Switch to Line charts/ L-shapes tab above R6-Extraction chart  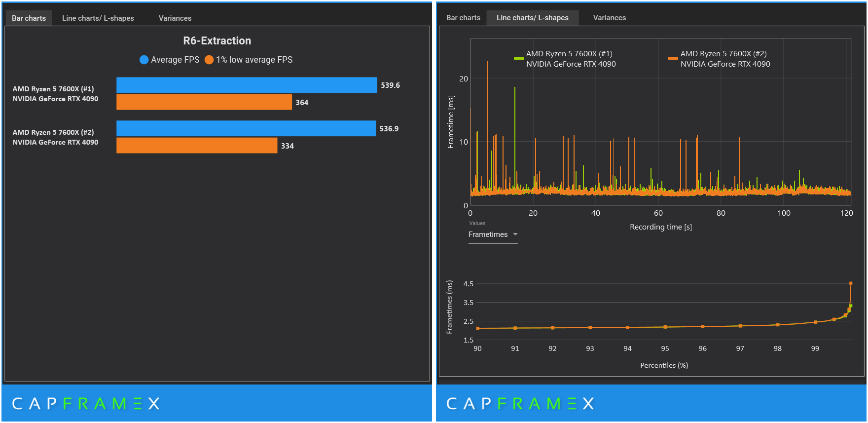(98, 18)
